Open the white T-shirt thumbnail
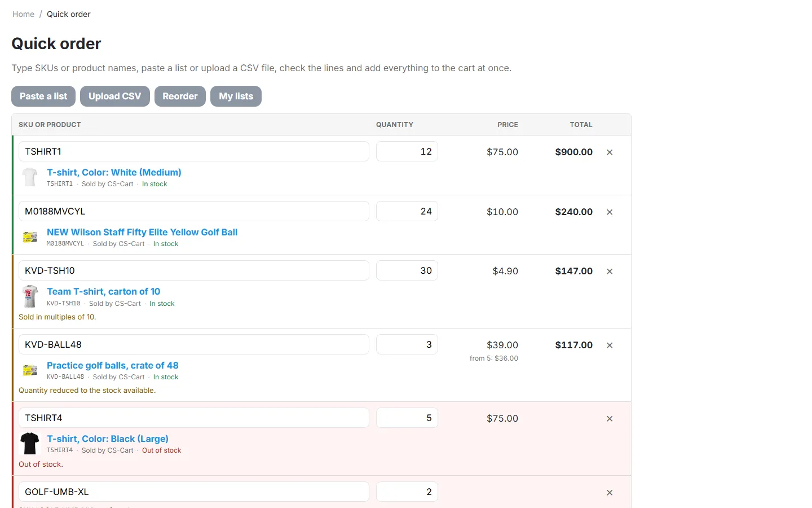Image resolution: width=812 pixels, height=508 pixels. [x=30, y=177]
